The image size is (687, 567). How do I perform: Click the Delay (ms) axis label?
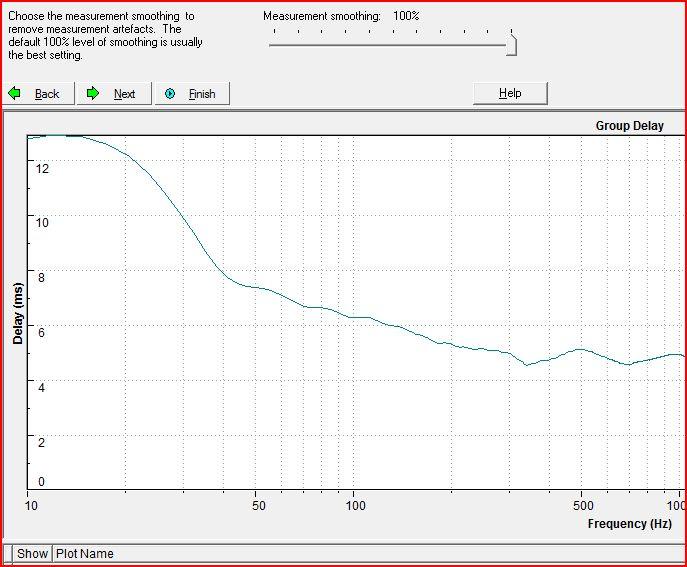tap(18, 313)
